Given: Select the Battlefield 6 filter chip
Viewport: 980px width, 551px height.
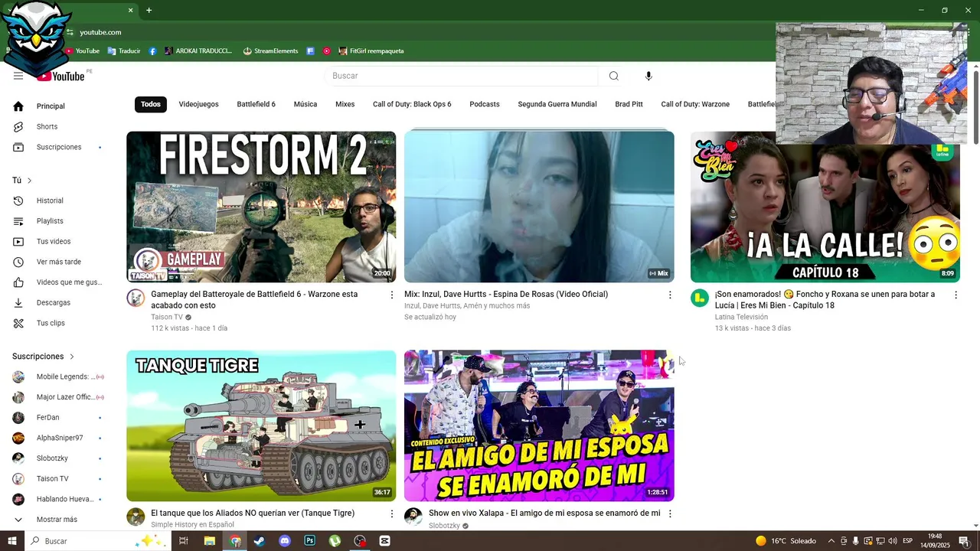Looking at the screenshot, I should (256, 104).
